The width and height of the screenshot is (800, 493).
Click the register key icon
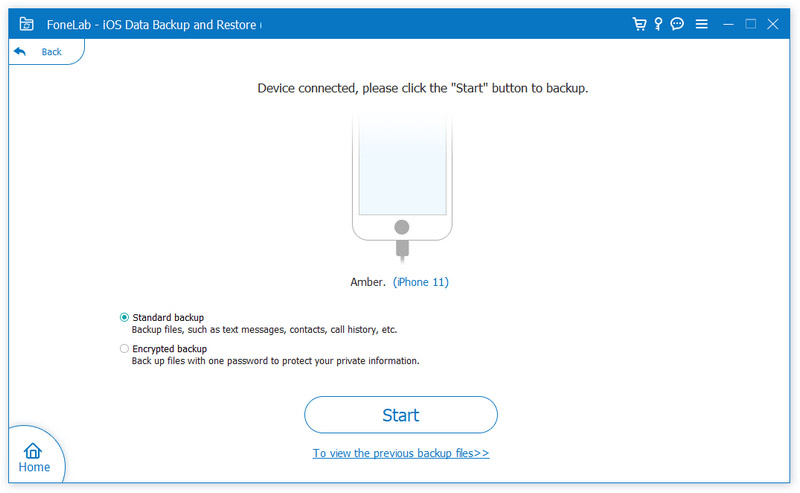(x=658, y=24)
